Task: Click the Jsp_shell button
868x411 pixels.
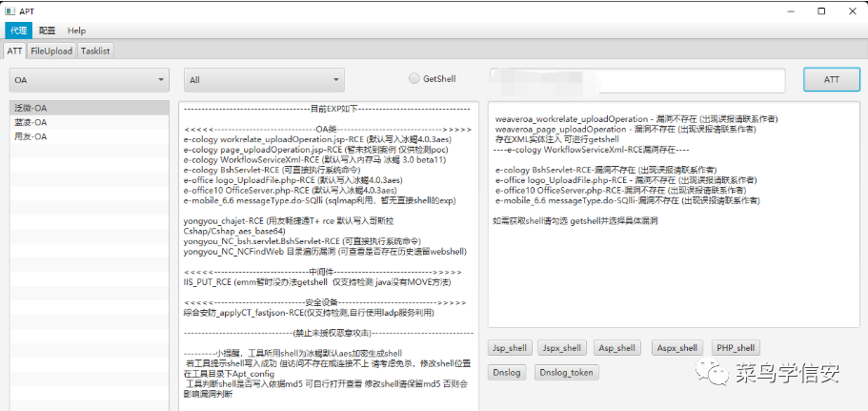Action: [510, 348]
